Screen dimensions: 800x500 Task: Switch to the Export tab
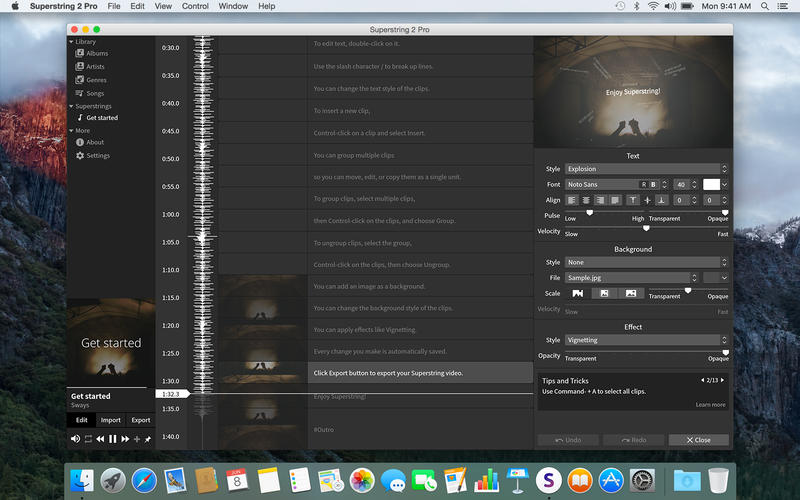point(141,420)
